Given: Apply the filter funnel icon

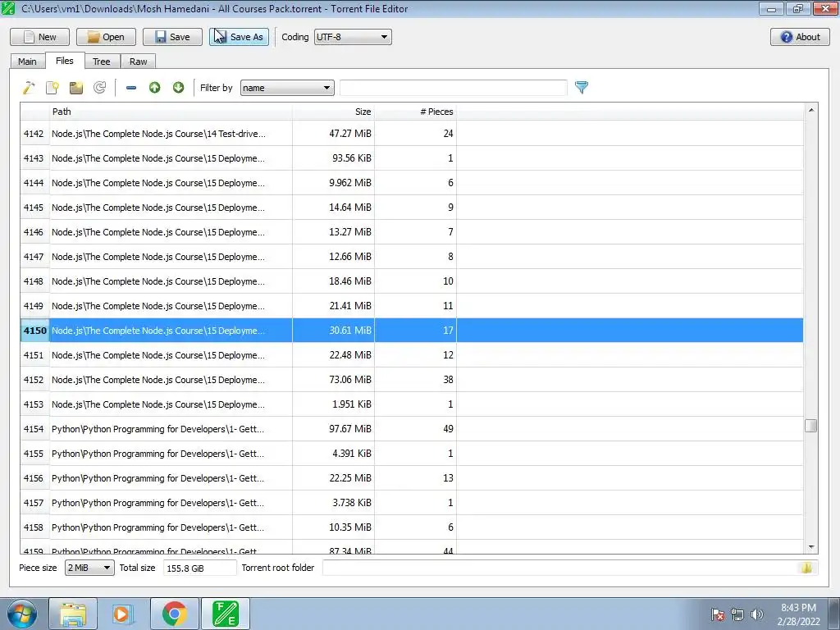Looking at the screenshot, I should 582,87.
